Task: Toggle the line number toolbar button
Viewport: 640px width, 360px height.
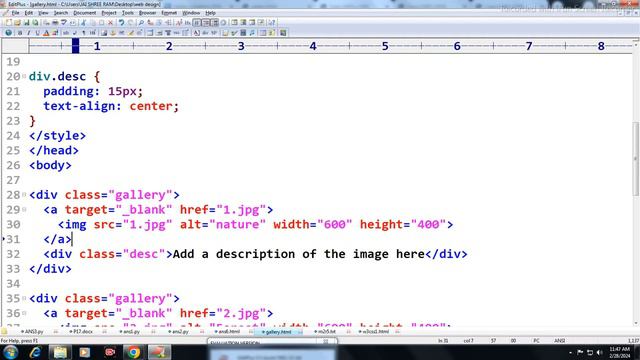Action: tap(206, 23)
